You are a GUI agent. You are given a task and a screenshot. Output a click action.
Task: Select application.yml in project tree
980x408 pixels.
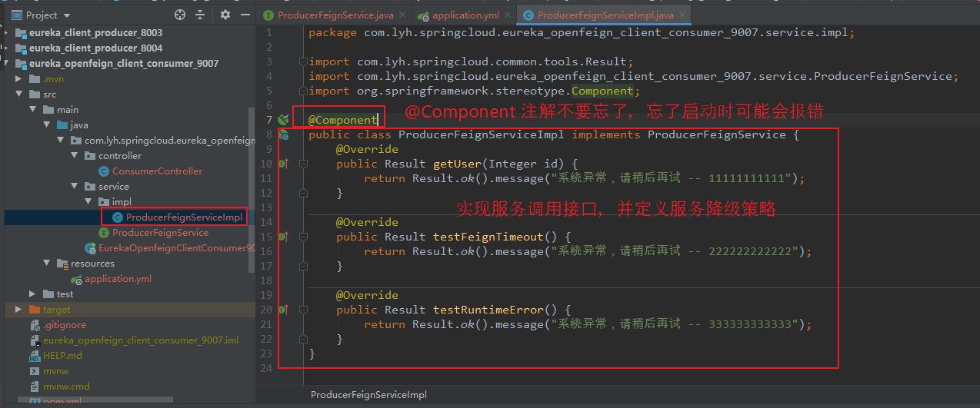(x=118, y=279)
